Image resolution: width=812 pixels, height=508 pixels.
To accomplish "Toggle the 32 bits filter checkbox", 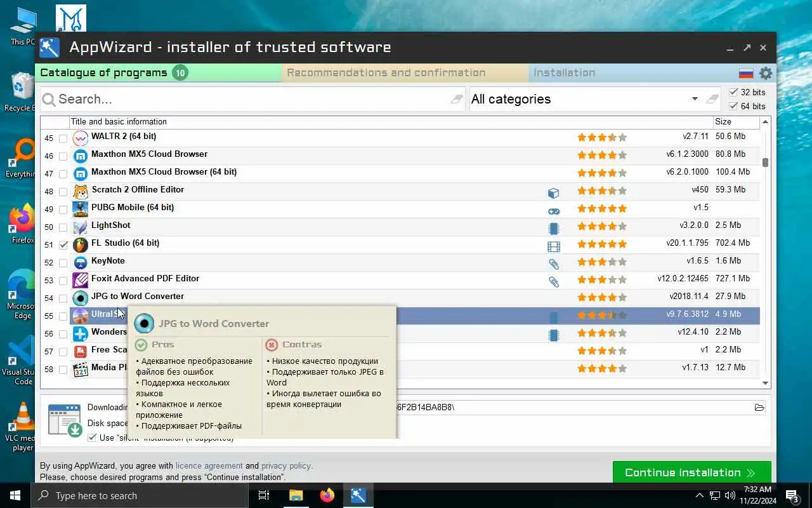I will [734, 92].
